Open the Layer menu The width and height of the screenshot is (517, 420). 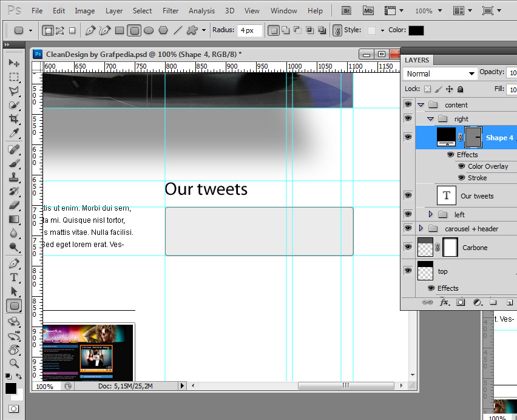[x=114, y=11]
